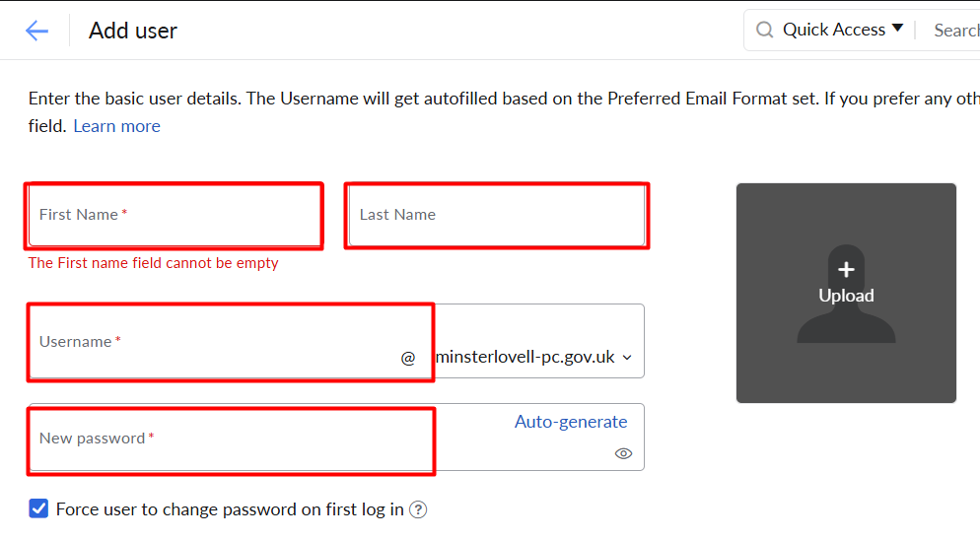This screenshot has width=980, height=540.
Task: Uncheck Force user to change password
Action: [x=38, y=508]
